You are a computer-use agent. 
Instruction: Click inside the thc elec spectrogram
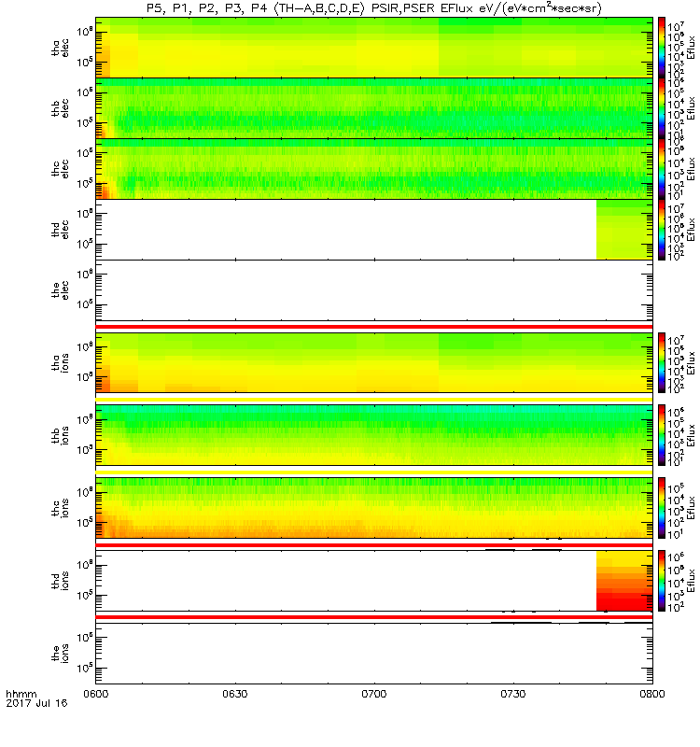pos(374,169)
